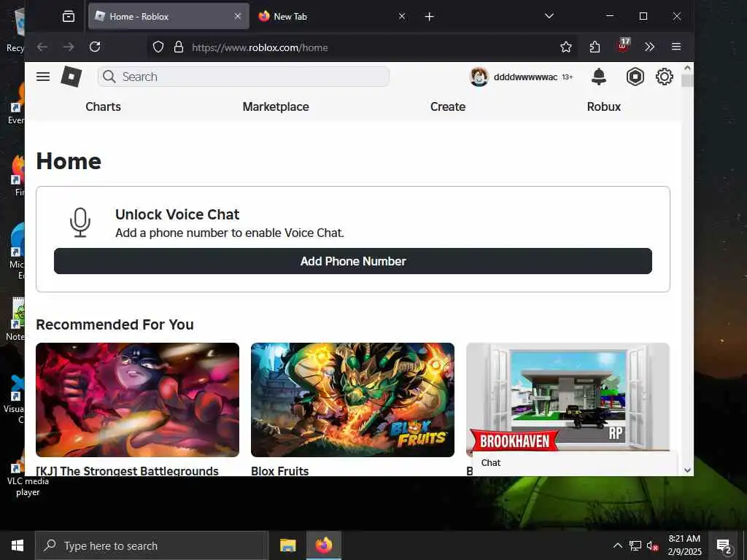Image resolution: width=747 pixels, height=560 pixels.
Task: Open the Roblox settings gear
Action: coord(664,77)
